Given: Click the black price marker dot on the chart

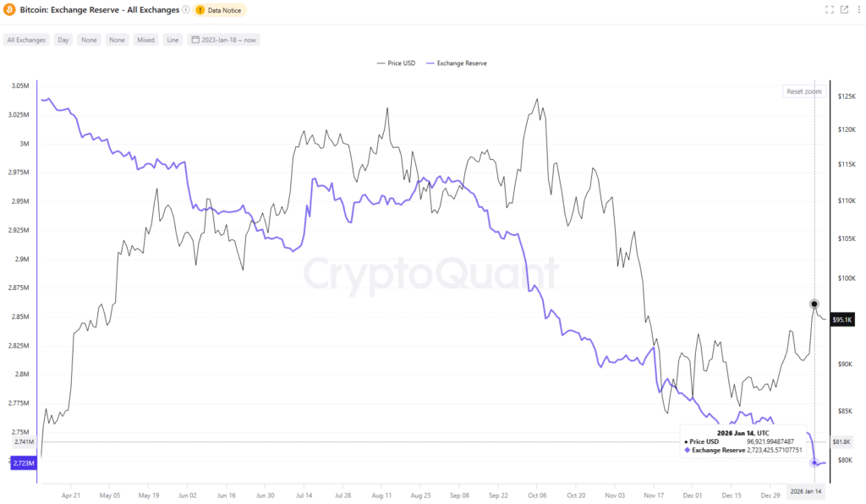Looking at the screenshot, I should tap(814, 304).
